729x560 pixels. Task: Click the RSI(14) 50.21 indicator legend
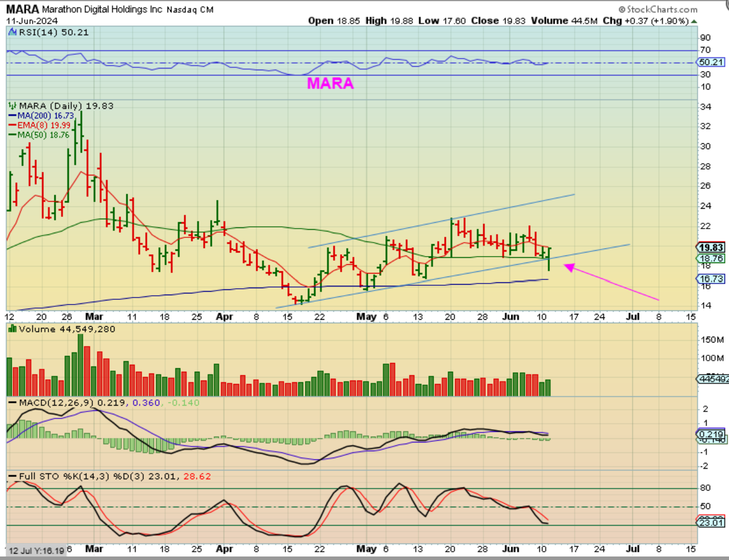click(x=49, y=32)
